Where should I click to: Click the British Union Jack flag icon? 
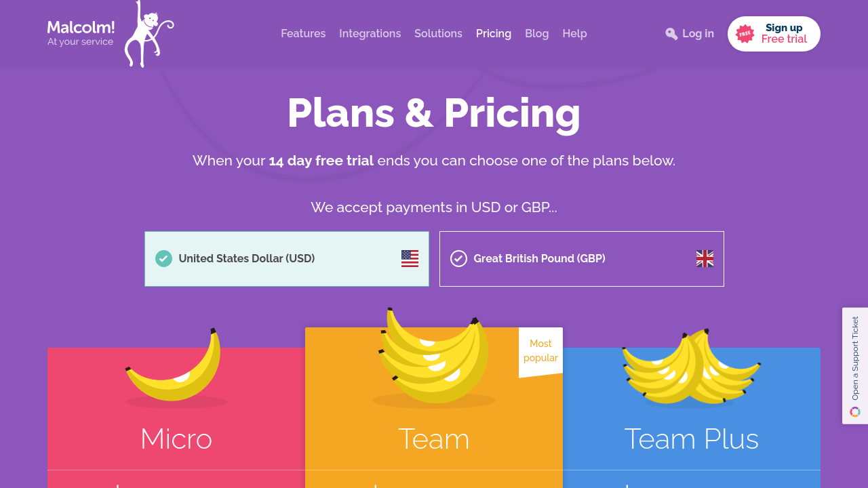coord(705,259)
